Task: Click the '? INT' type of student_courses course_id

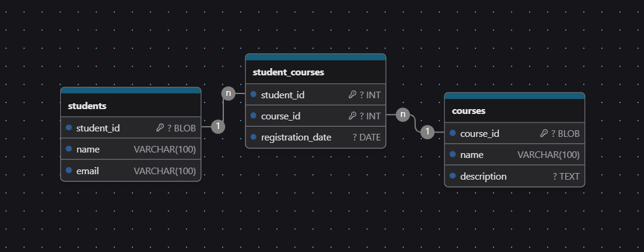Action: click(x=370, y=116)
